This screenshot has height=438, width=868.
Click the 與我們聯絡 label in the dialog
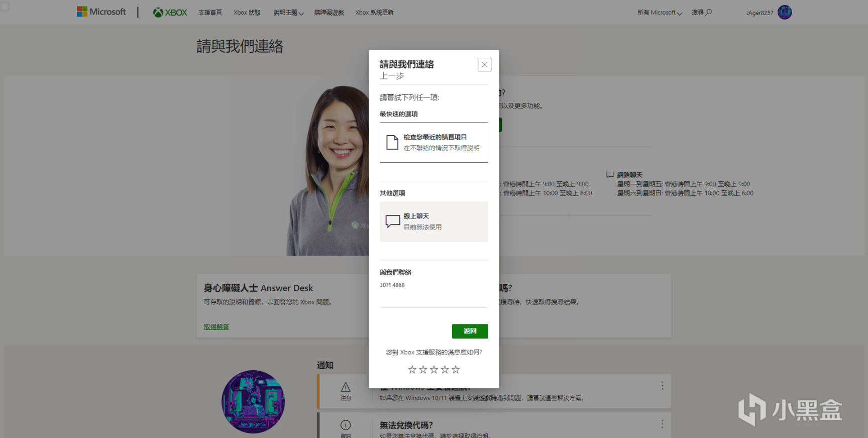(x=395, y=272)
